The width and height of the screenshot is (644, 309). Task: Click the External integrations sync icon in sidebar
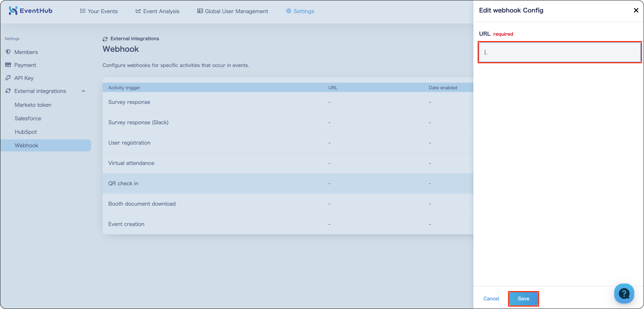click(8, 91)
